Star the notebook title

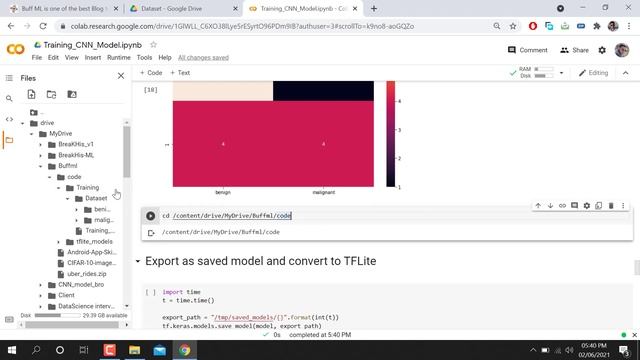pos(153,44)
